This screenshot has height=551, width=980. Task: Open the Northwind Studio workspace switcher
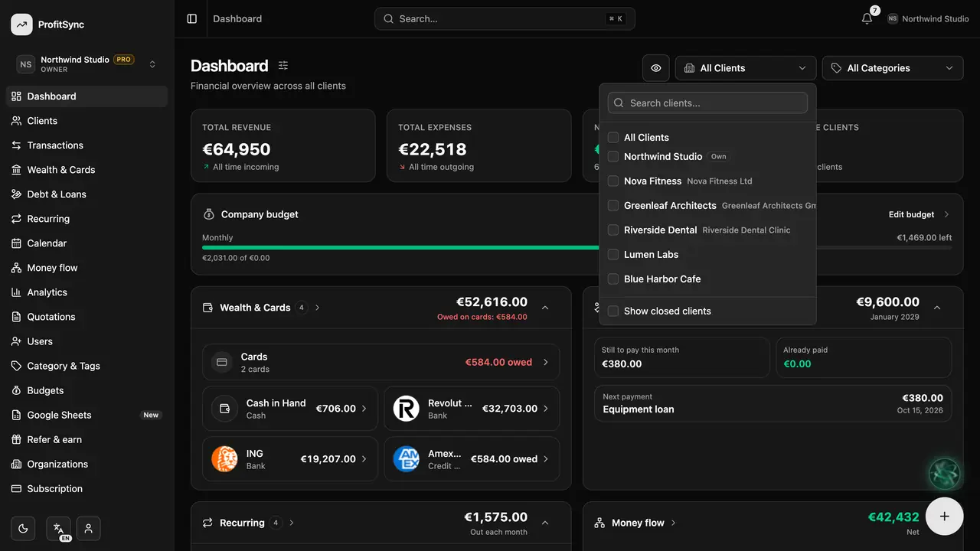tap(87, 64)
